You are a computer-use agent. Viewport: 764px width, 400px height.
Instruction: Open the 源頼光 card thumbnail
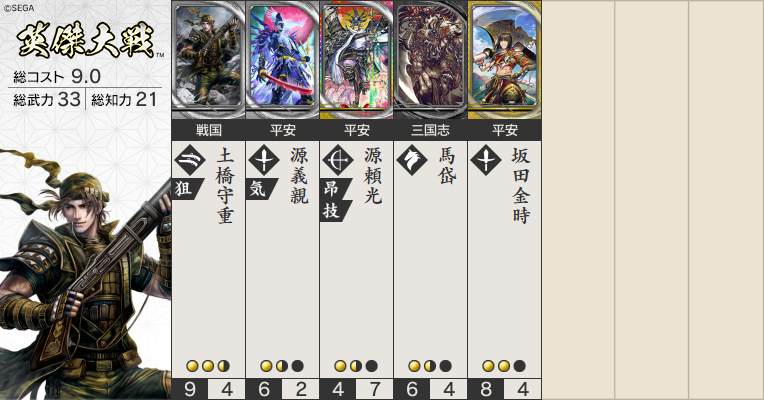coord(357,59)
